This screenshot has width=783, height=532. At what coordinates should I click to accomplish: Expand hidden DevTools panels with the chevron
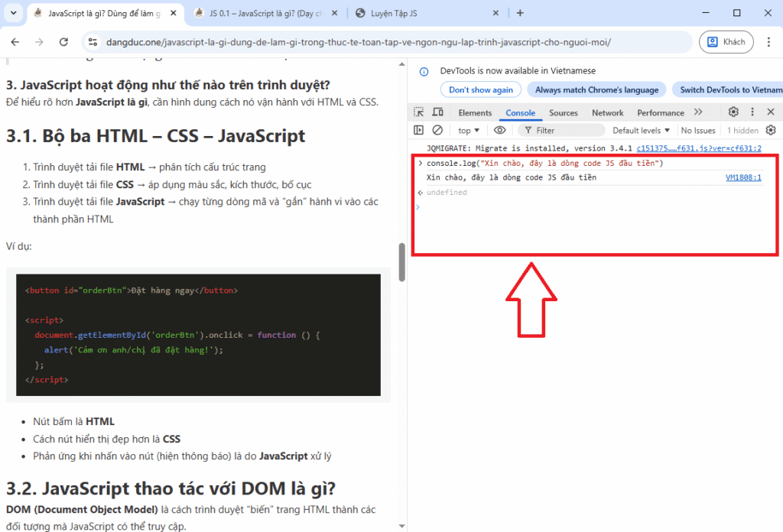(697, 112)
